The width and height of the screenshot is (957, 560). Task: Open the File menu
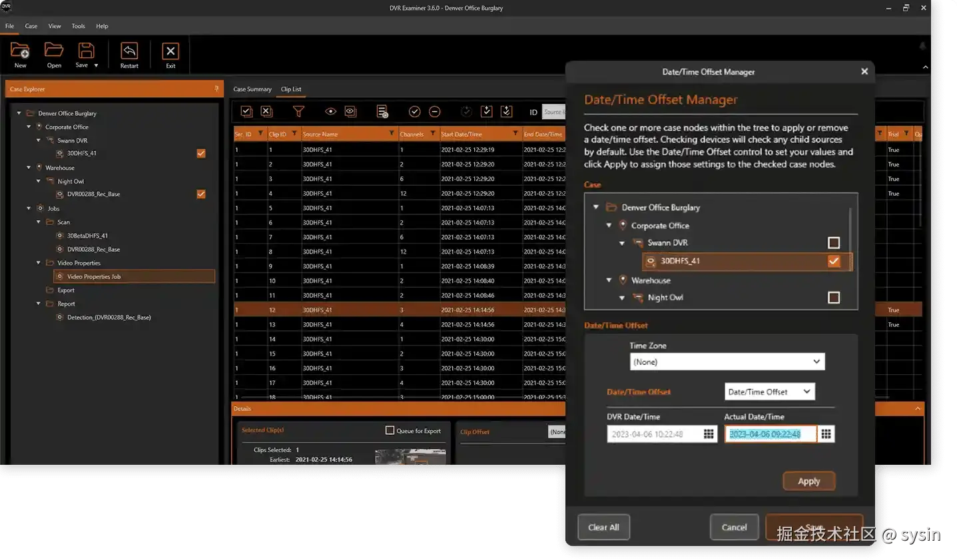10,26
